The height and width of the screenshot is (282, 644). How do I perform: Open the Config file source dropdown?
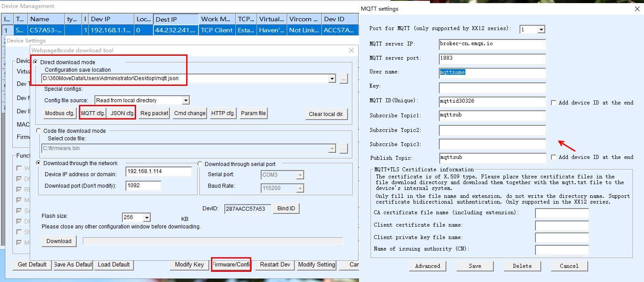tap(186, 100)
